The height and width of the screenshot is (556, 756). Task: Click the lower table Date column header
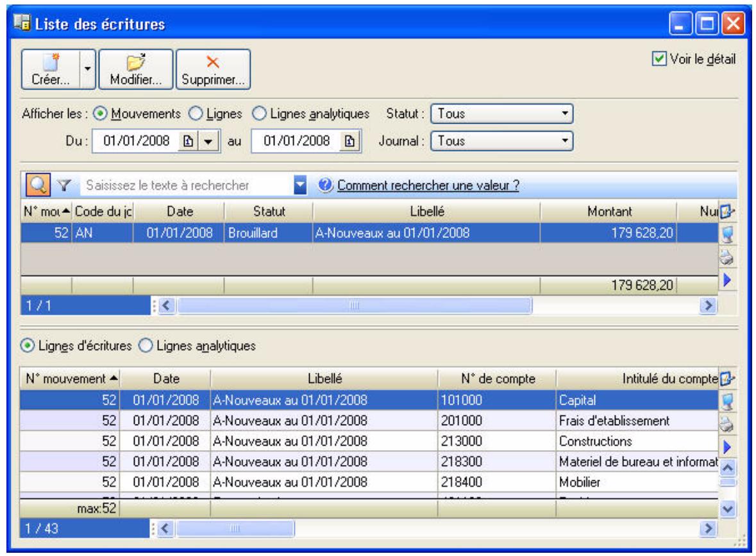[x=165, y=378]
